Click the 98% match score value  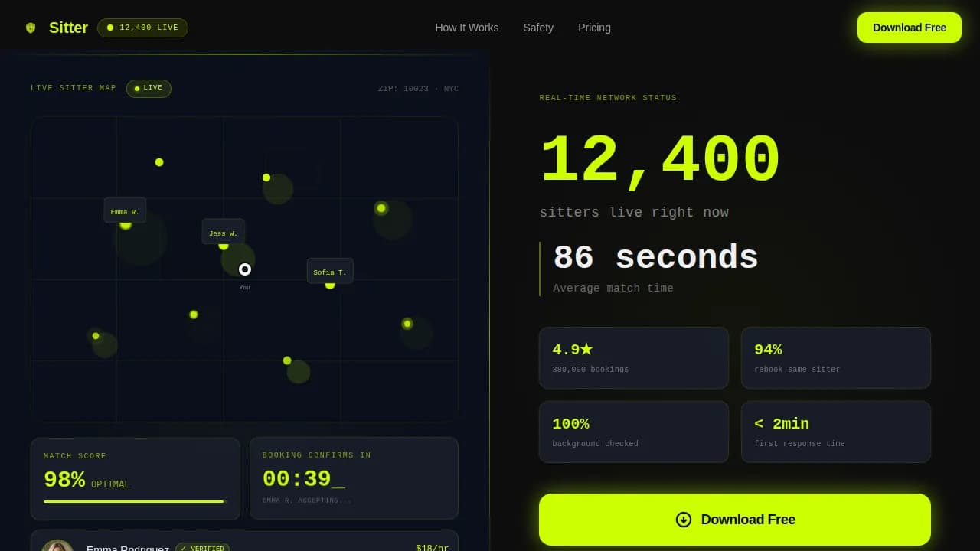(64, 481)
